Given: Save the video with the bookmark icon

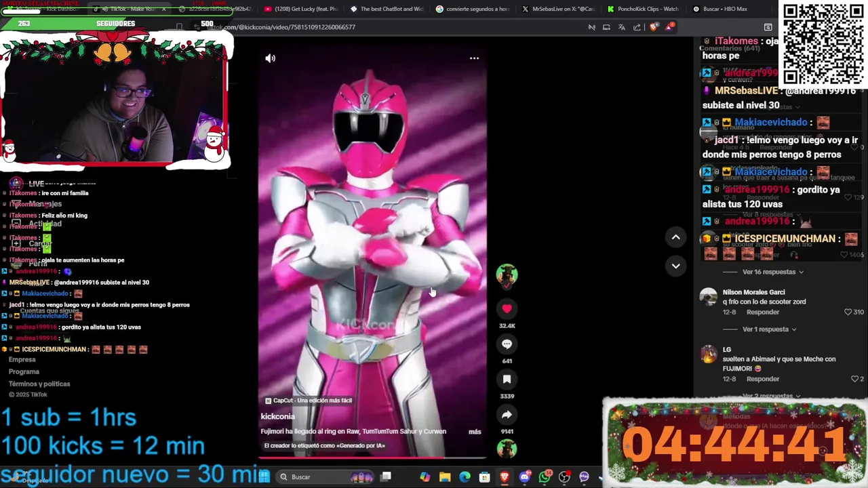Looking at the screenshot, I should (x=507, y=379).
